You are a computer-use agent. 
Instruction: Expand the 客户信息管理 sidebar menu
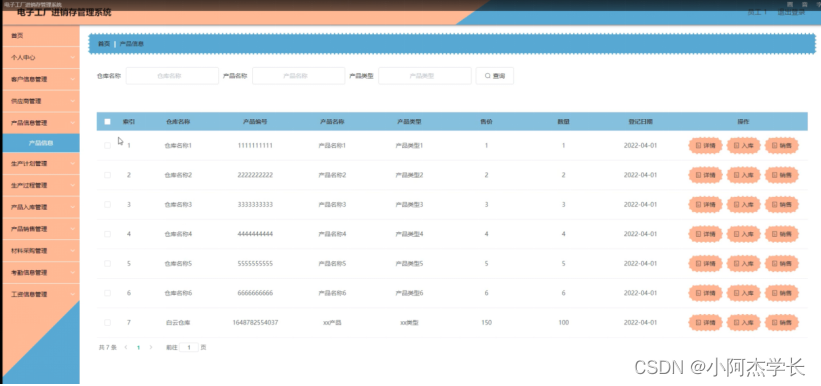point(41,80)
